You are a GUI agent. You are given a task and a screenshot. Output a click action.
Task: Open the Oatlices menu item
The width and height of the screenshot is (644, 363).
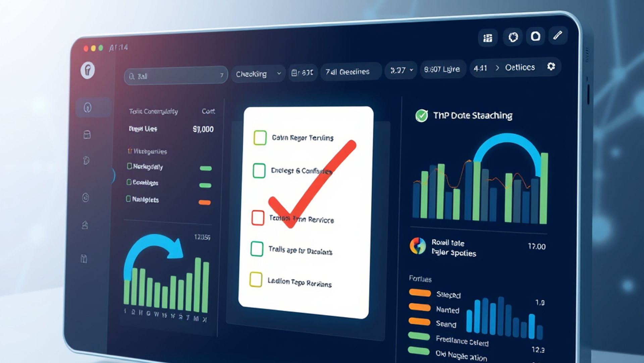point(520,67)
